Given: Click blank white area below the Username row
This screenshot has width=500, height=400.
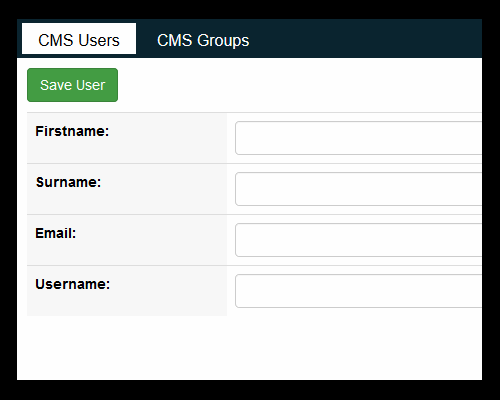Looking at the screenshot, I should 249,348.
